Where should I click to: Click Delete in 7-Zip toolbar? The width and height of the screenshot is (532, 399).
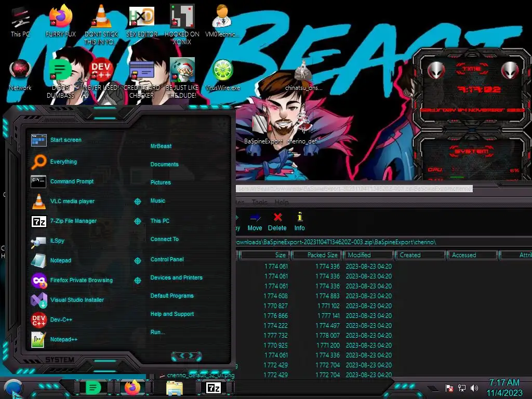(x=277, y=222)
